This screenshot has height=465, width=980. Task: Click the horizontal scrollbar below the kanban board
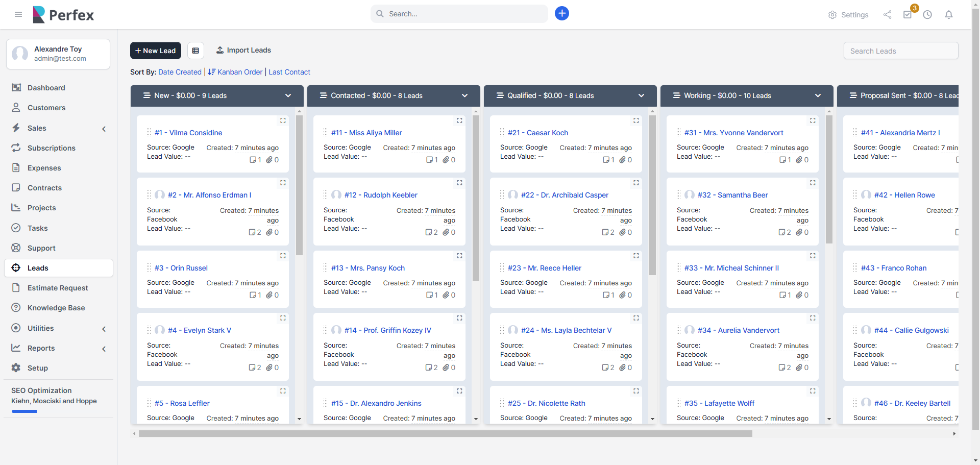pyautogui.click(x=443, y=433)
